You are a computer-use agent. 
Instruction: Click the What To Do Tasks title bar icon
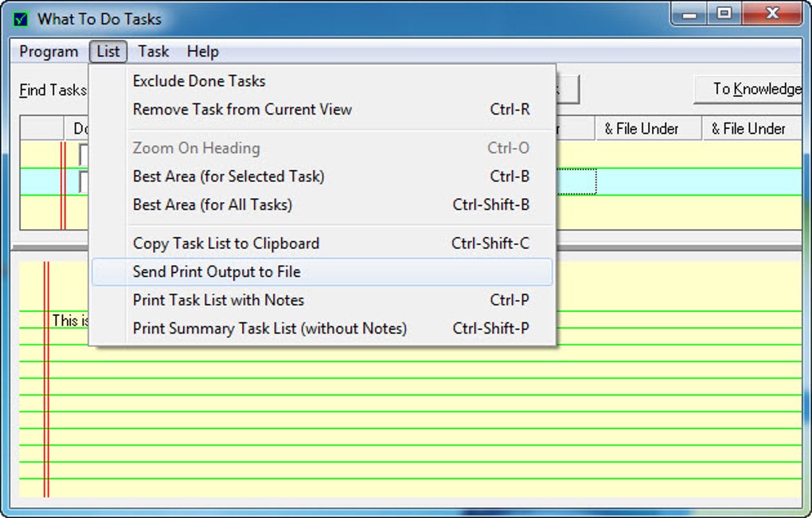21,18
